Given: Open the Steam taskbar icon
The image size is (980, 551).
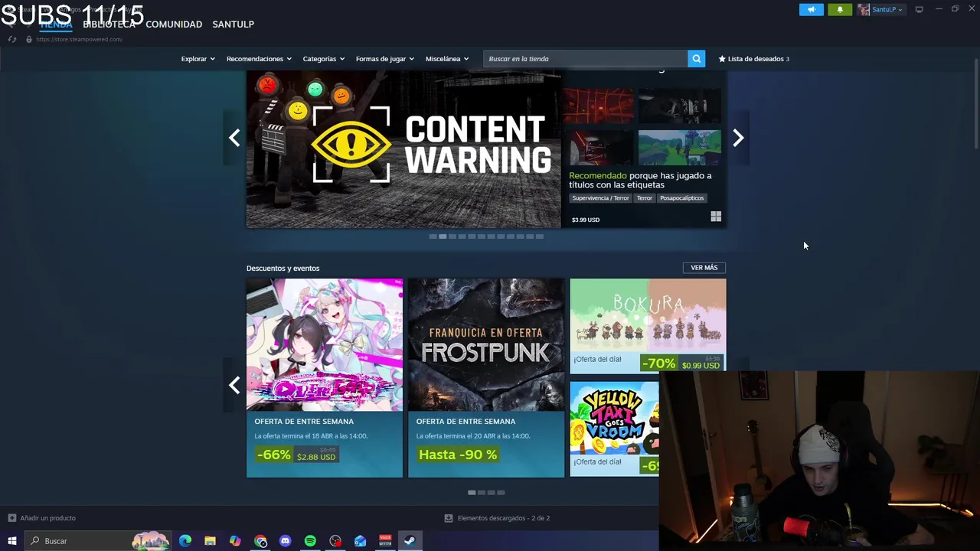Looking at the screenshot, I should click(x=410, y=541).
